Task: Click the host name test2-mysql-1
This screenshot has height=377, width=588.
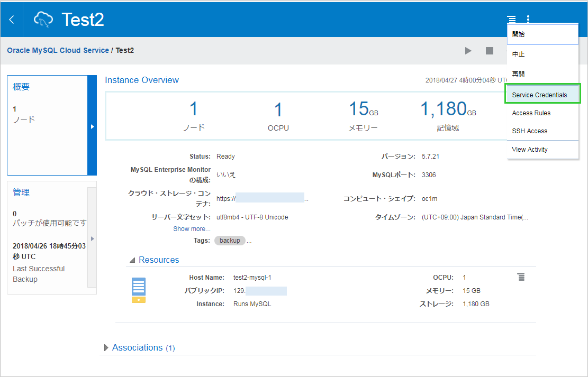Action: pos(252,277)
